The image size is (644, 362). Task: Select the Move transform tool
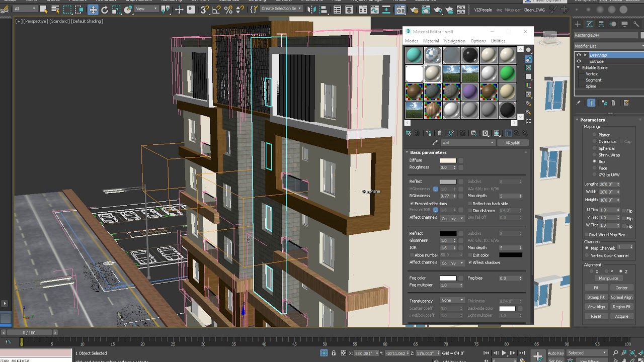[93, 10]
